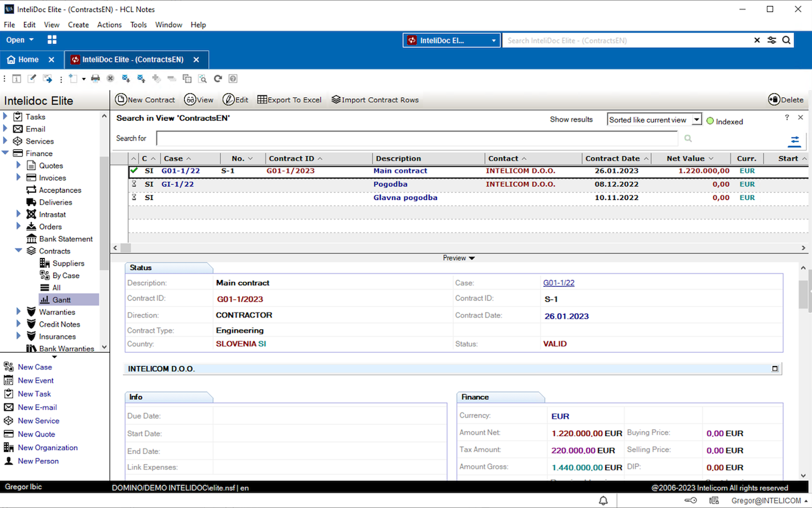This screenshot has height=508, width=812.
Task: Close the Search in View panel
Action: click(x=801, y=117)
